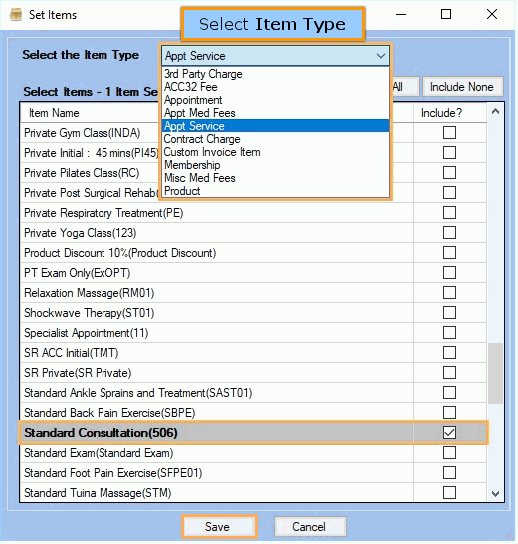Click the Set Items window icon
Image resolution: width=518 pixels, height=544 pixels.
coord(16,15)
